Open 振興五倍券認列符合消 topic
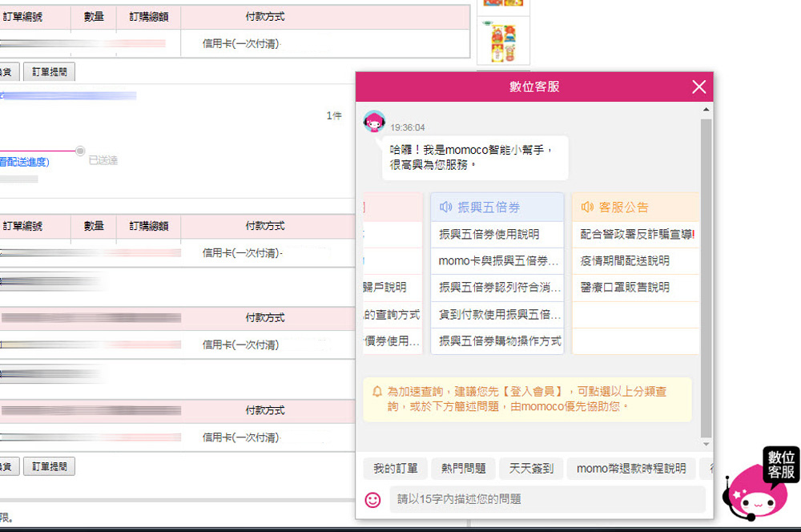 click(497, 288)
